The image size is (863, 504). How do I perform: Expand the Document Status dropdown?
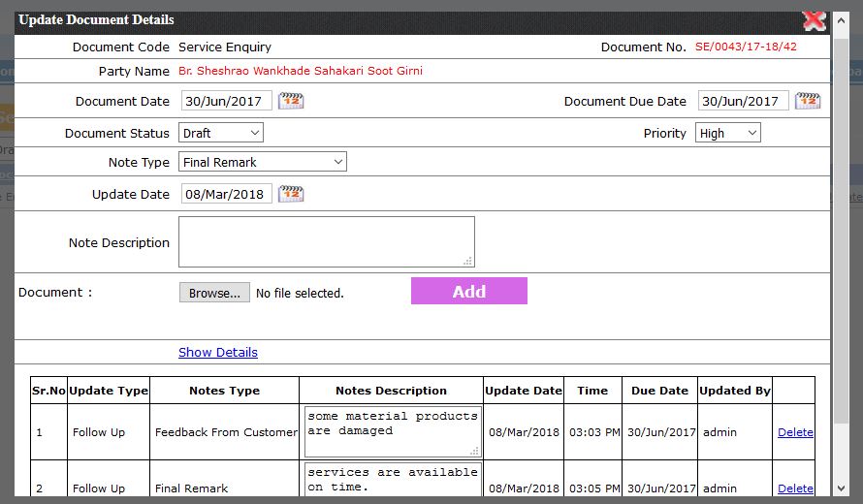point(221,133)
